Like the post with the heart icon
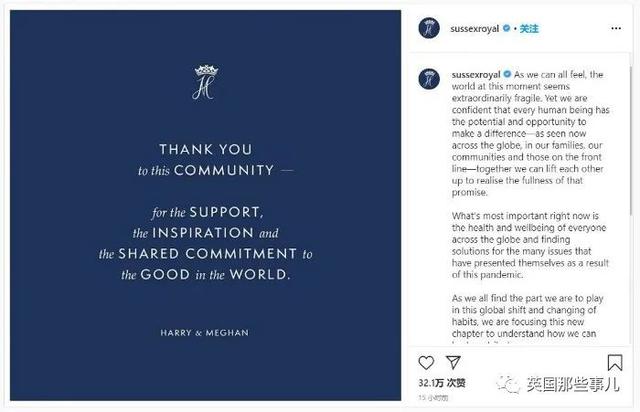 point(426,362)
